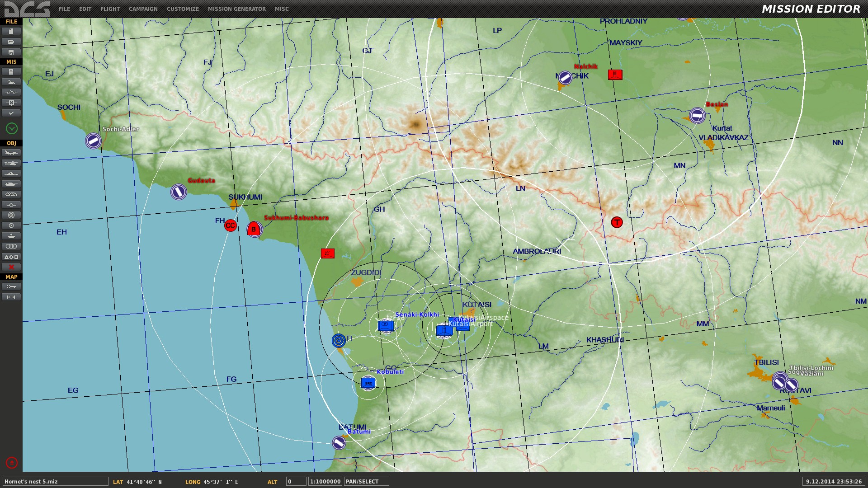
Task: Select the Beslan airfield icon
Action: coord(697,116)
